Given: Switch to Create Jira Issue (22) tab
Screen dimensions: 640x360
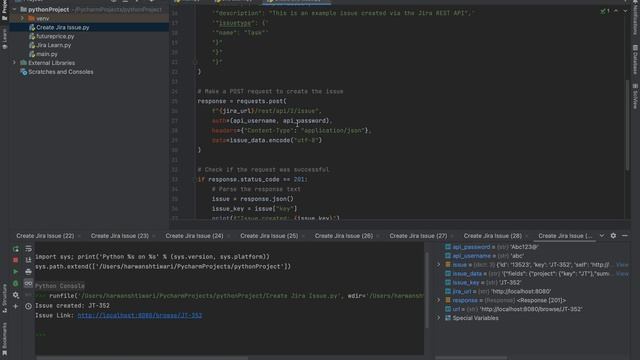Looking at the screenshot, I should pos(45,236).
